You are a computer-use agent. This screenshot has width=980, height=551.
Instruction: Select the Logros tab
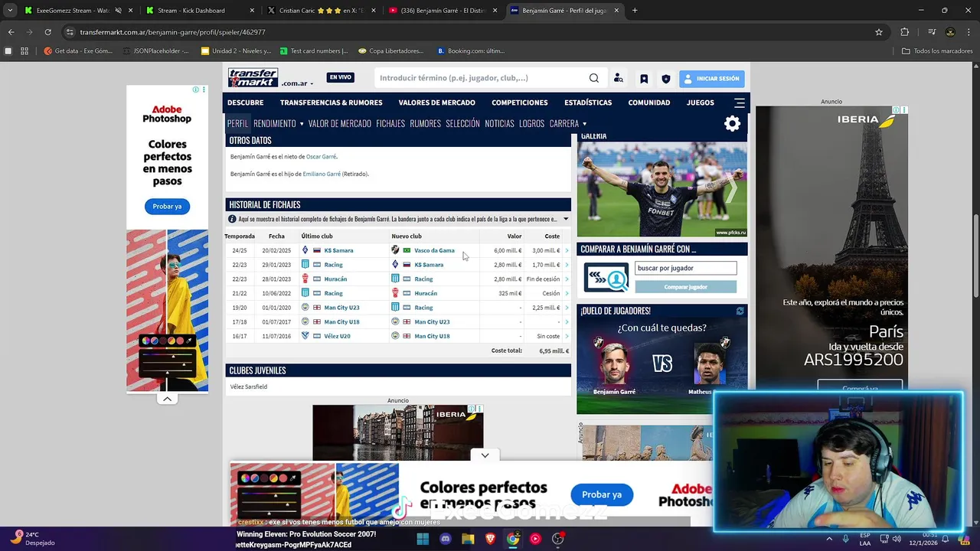coord(531,124)
